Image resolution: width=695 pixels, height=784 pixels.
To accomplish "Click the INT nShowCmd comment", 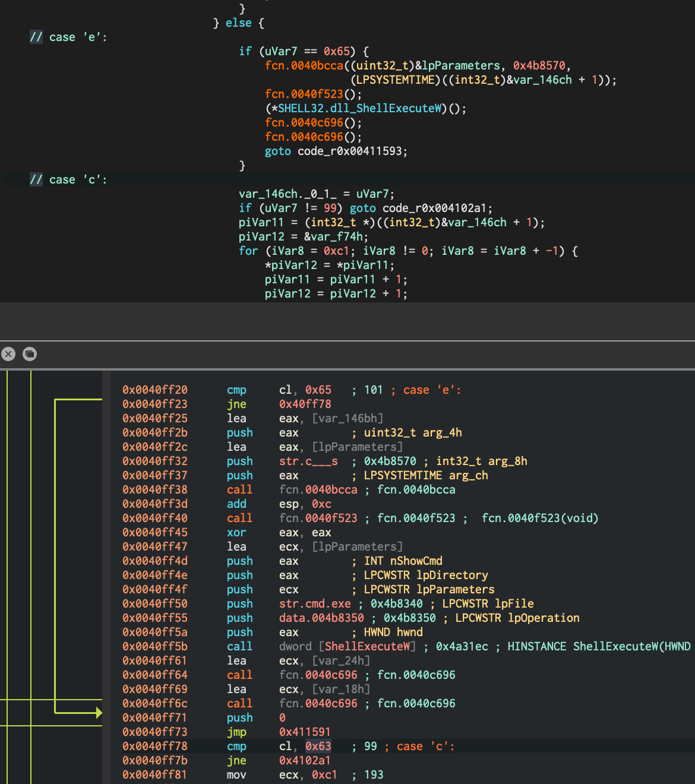I will [403, 561].
